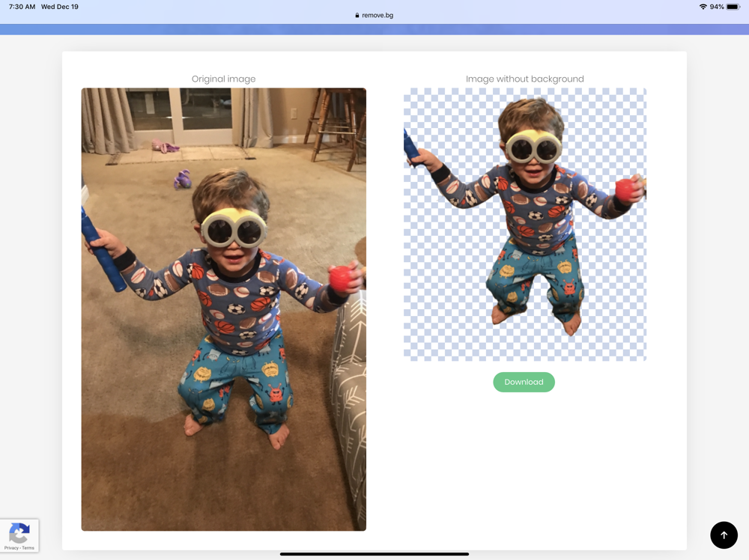Open the reCAPTCHA Privacy link
This screenshot has width=749, height=560.
click(x=11, y=548)
